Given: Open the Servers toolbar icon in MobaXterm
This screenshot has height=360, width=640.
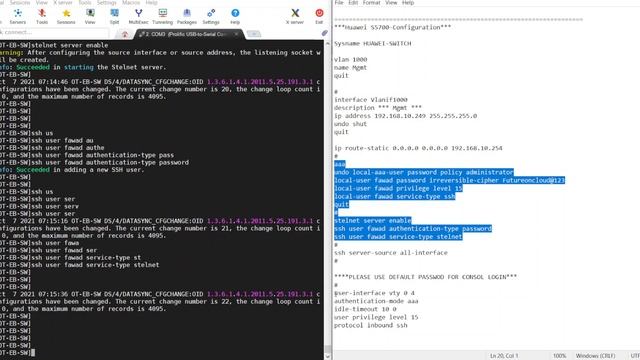Looking at the screenshot, I should coord(18,17).
